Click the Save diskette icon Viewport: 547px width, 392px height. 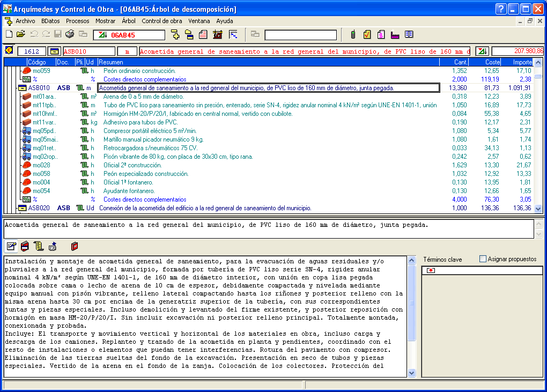58,34
